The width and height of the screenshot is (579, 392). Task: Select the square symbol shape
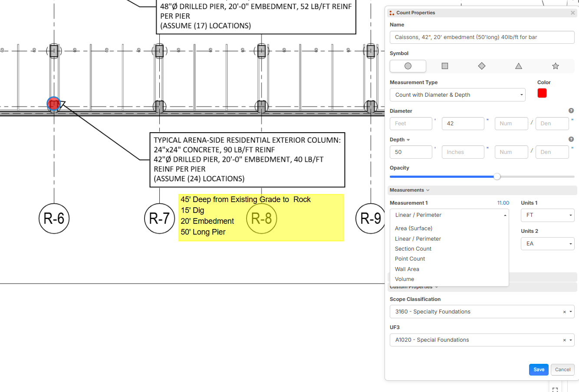[x=445, y=66]
